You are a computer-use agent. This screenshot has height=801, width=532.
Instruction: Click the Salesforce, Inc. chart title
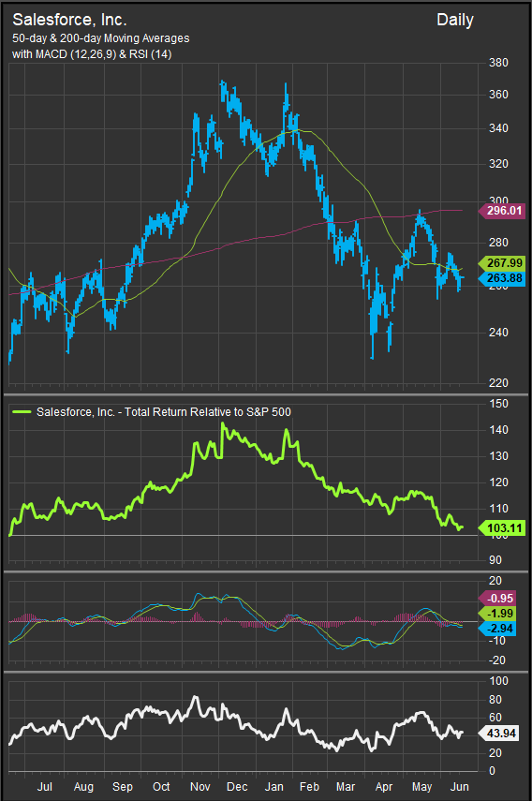point(69,20)
